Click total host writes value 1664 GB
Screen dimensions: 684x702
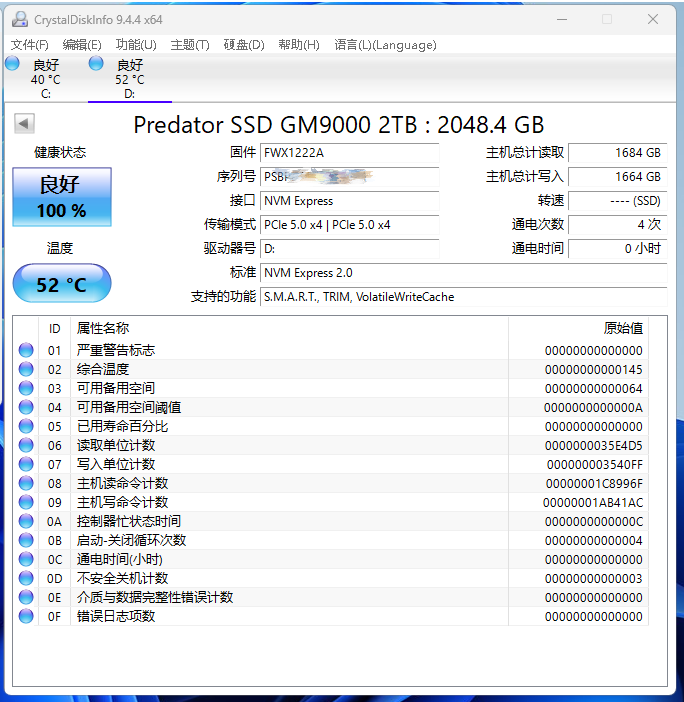[x=618, y=177]
